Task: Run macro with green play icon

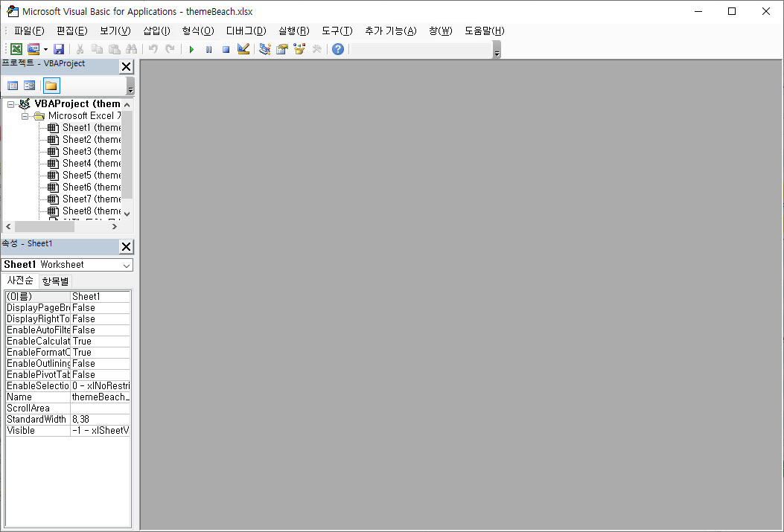Action: click(191, 49)
